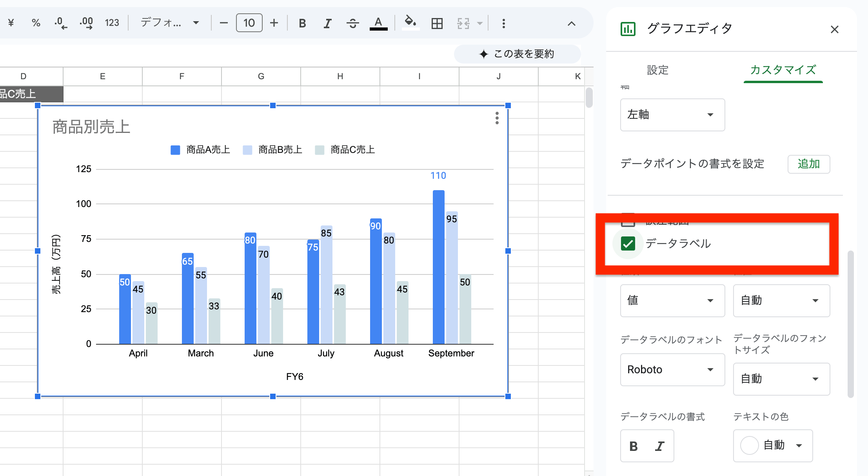This screenshot has width=868, height=476.
Task: Click the 追加 button to format data points
Action: pyautogui.click(x=808, y=164)
